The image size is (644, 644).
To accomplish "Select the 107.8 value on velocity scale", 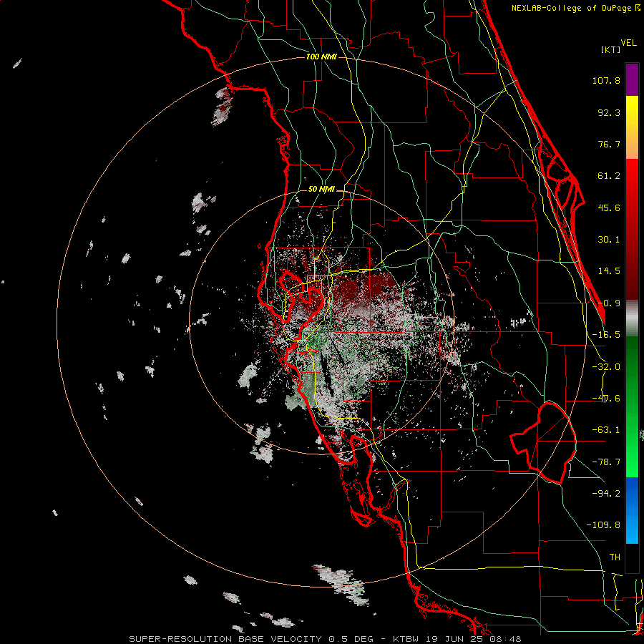I will click(x=606, y=80).
